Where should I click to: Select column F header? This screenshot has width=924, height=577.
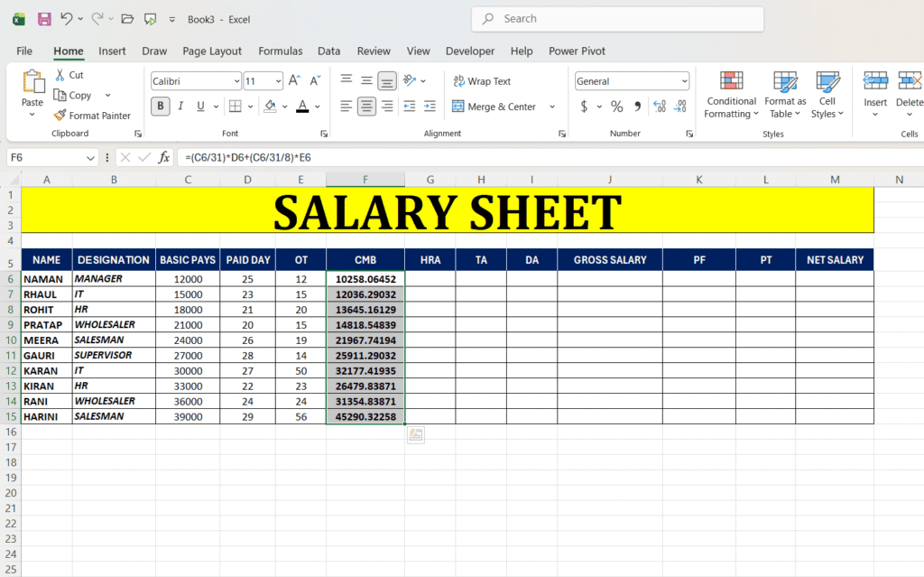[x=365, y=180]
